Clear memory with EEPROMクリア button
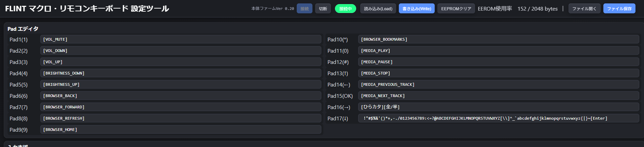Screen dimensions: 644x147 coord(456,9)
